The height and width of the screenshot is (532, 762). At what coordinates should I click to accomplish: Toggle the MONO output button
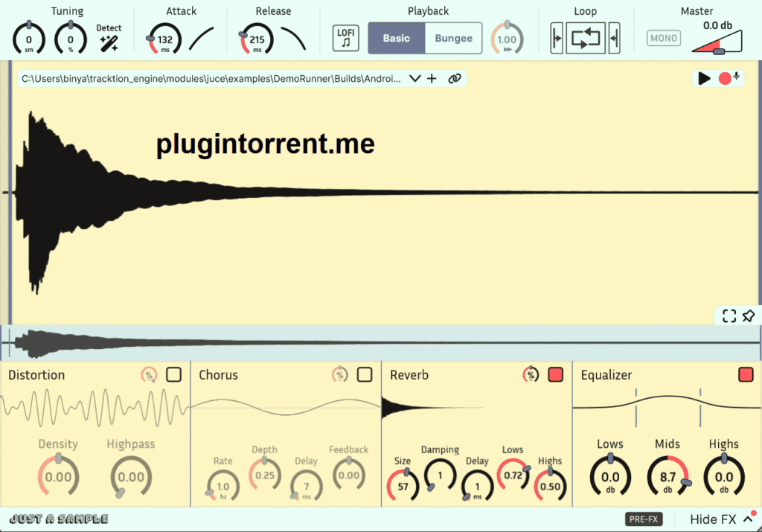[664, 38]
